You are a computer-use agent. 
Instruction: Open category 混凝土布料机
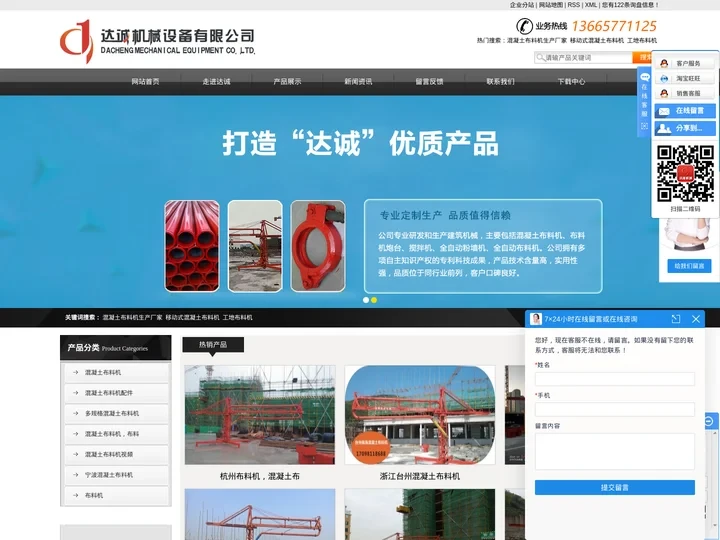pyautogui.click(x=116, y=372)
